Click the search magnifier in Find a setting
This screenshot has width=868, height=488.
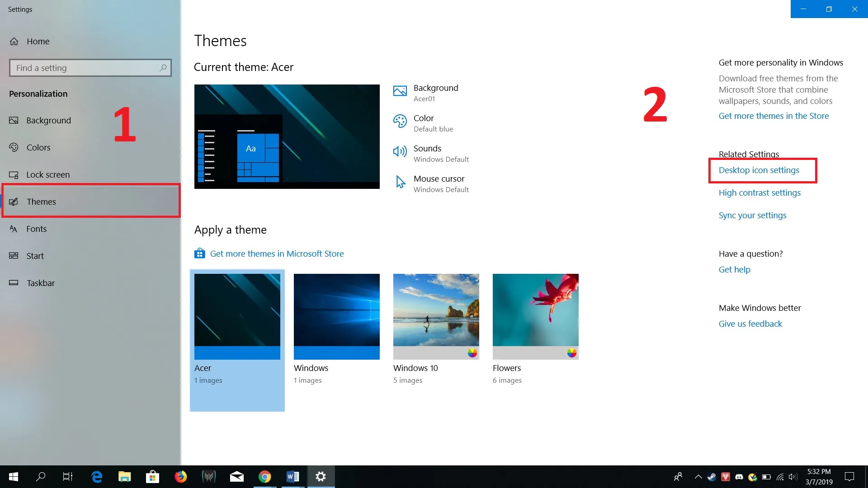tap(163, 68)
